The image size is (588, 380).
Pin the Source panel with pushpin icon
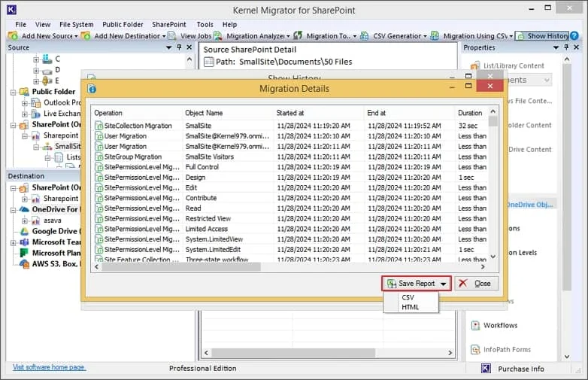[x=179, y=47]
